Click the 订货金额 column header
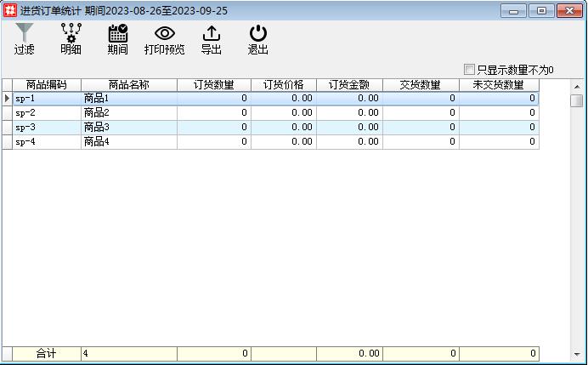The width and height of the screenshot is (588, 365). tap(349, 85)
